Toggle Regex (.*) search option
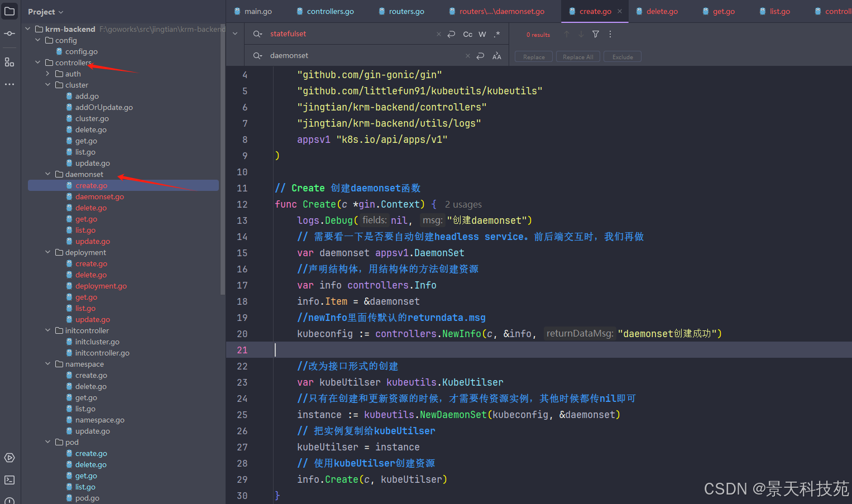Viewport: 852px width, 504px height. pyautogui.click(x=497, y=34)
